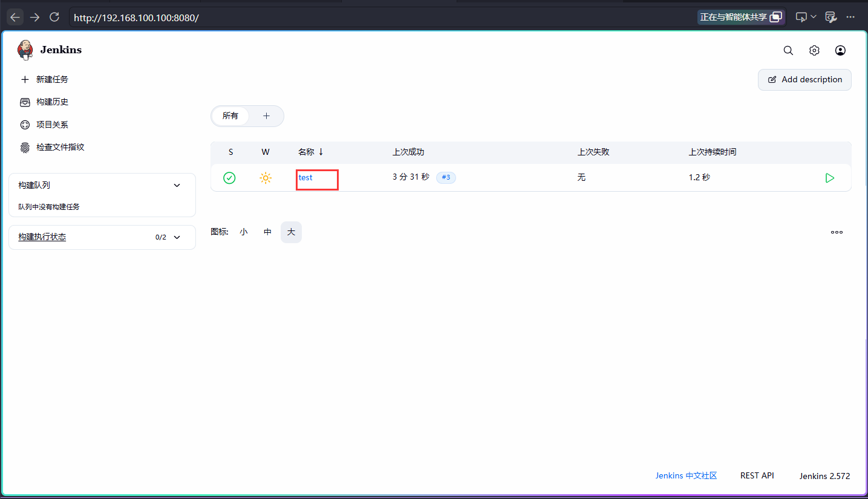868x499 pixels.
Task: Click the success status icon for test
Action: pyautogui.click(x=229, y=178)
